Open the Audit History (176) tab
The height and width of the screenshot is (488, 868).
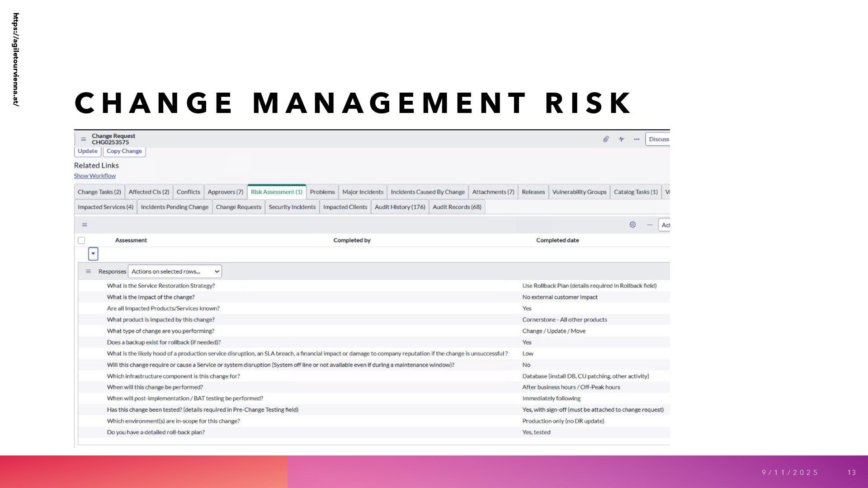tap(400, 207)
